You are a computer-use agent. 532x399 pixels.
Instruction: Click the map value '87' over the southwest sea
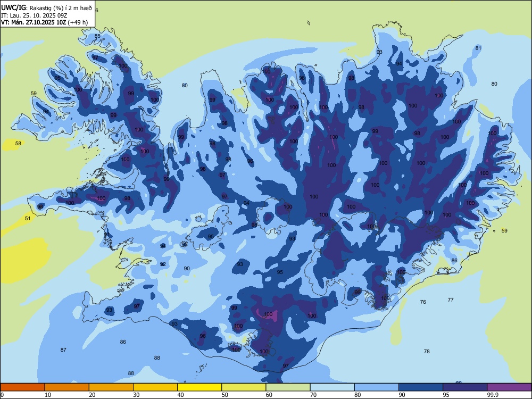(63, 350)
